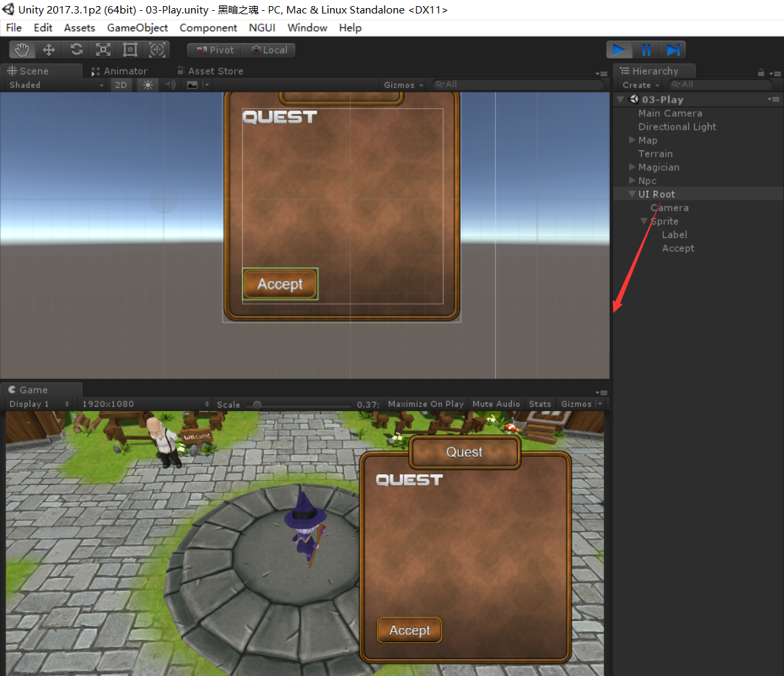Adjust the Game view Scale slider
This screenshot has height=676, width=784.
(257, 405)
